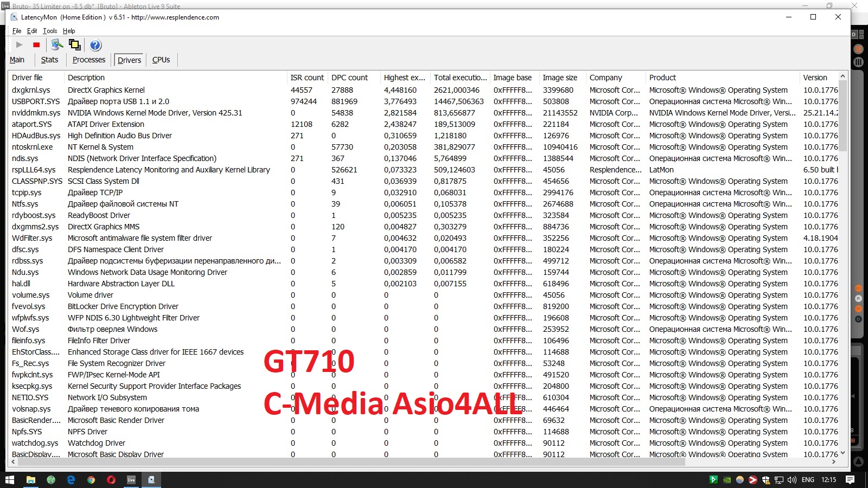Open network settings from the tray
This screenshot has height=488, width=868.
[x=779, y=480]
